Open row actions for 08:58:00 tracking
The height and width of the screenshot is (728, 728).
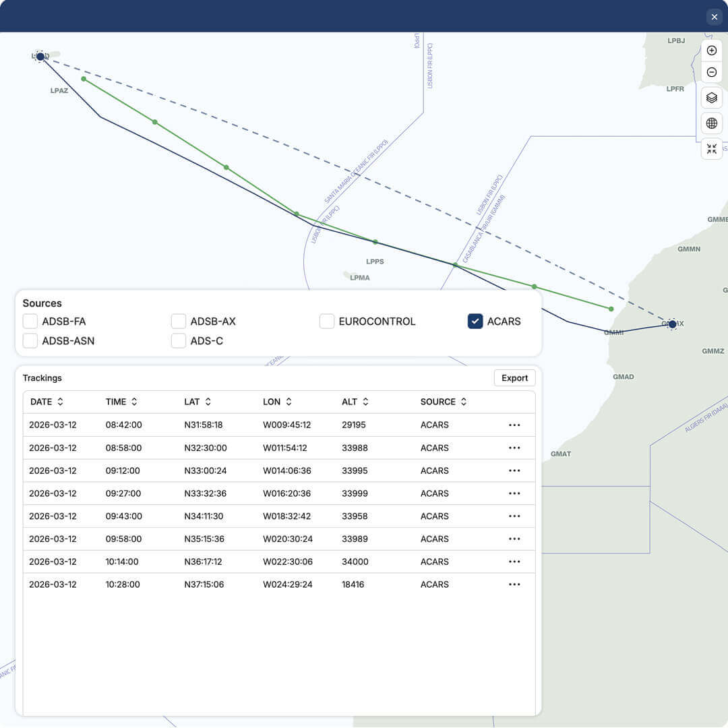click(x=514, y=448)
